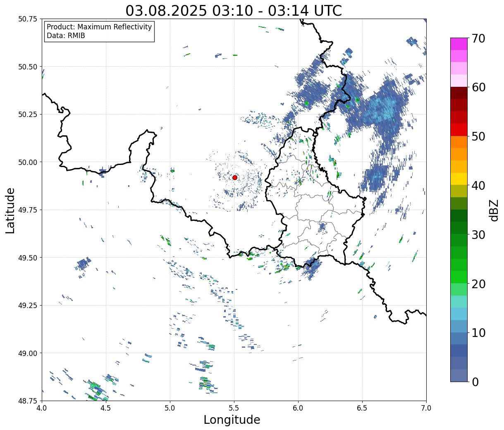This screenshot has width=504, height=430.
Task: Click the 'Latitude' y-axis label
Action: point(10,210)
